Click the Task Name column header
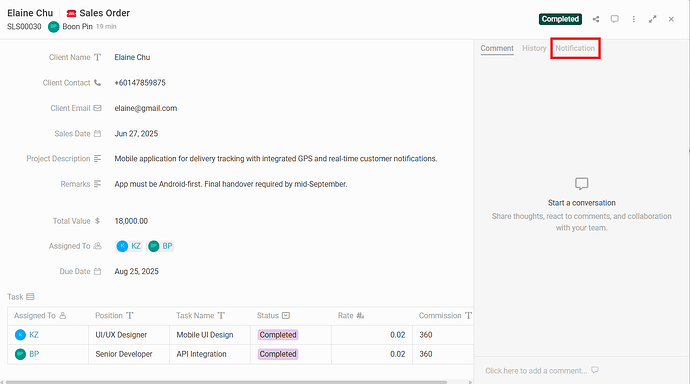The image size is (690, 384). point(210,316)
